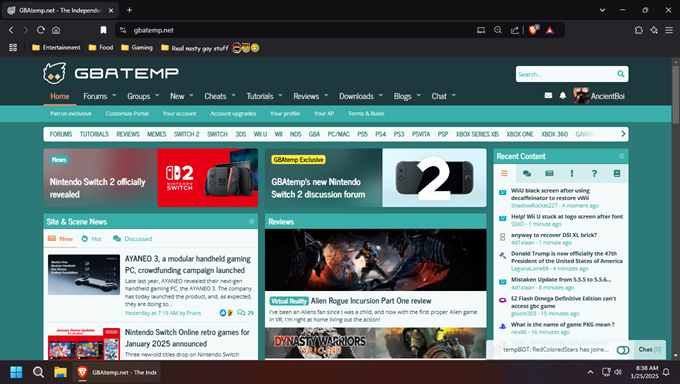Expand the Downloads dropdown arrow

pyautogui.click(x=380, y=95)
